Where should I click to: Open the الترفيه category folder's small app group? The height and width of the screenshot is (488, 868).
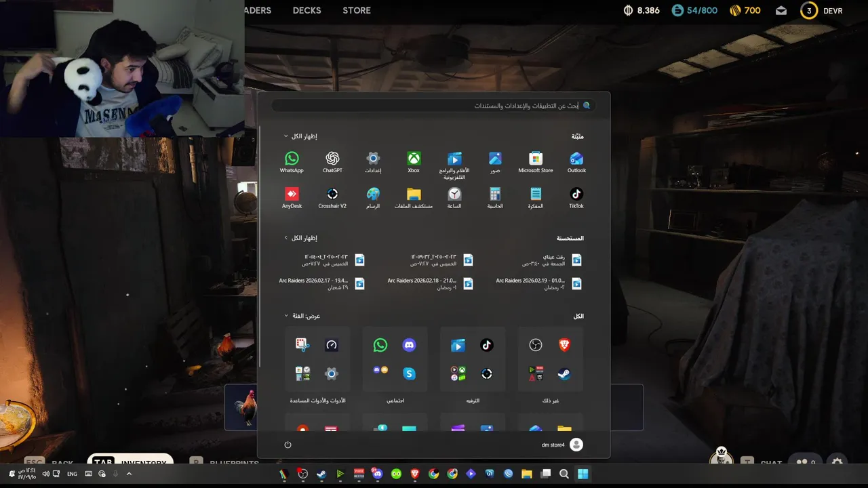click(458, 373)
